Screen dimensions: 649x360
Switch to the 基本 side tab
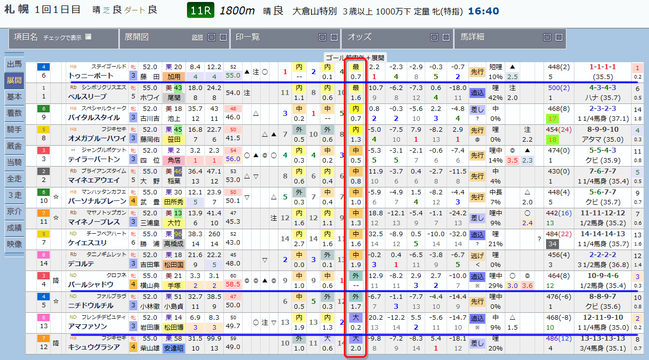coord(14,96)
